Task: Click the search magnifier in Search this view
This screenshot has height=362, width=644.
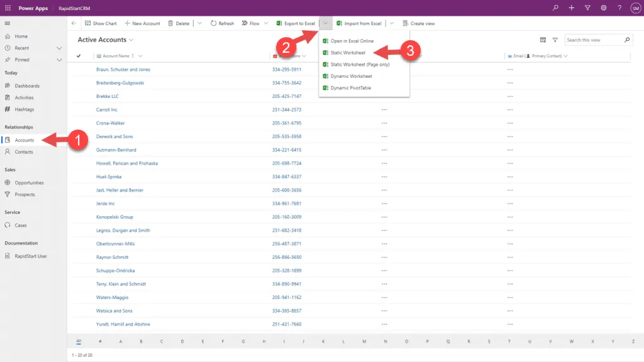Action: point(626,39)
